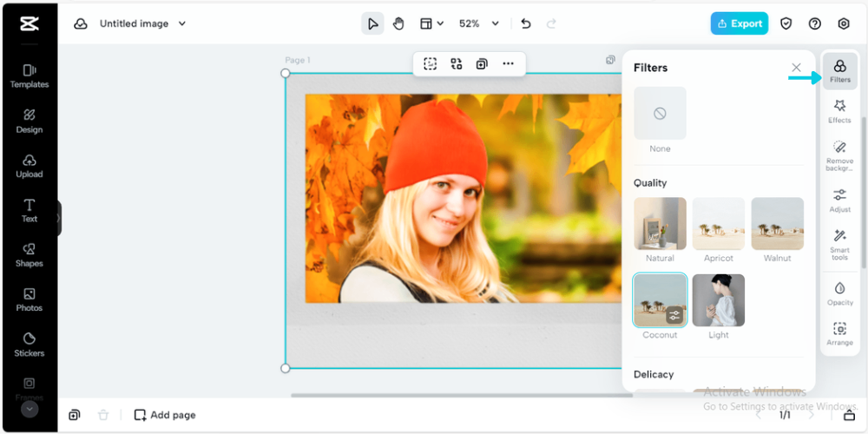Open the Templates tab in left sidebar

pyautogui.click(x=29, y=76)
